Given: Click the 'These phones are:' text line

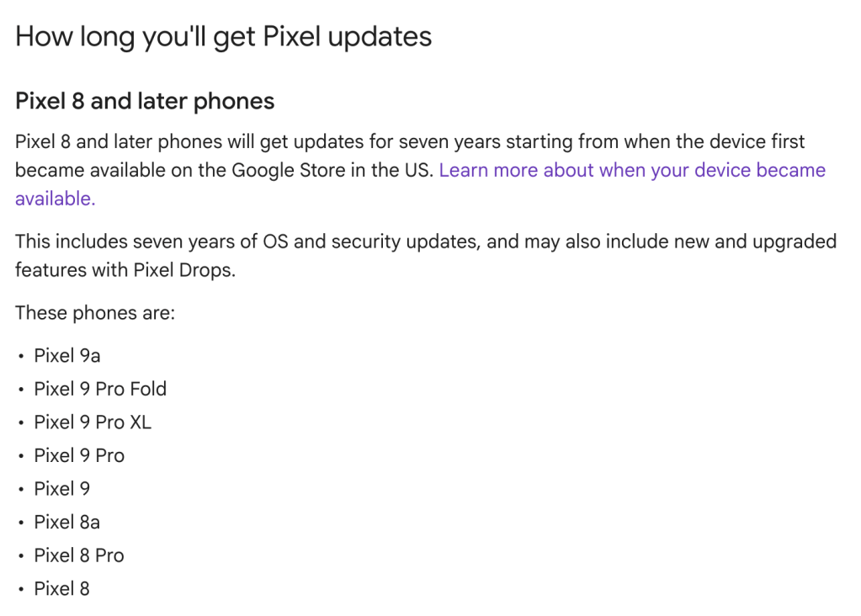Looking at the screenshot, I should [95, 314].
